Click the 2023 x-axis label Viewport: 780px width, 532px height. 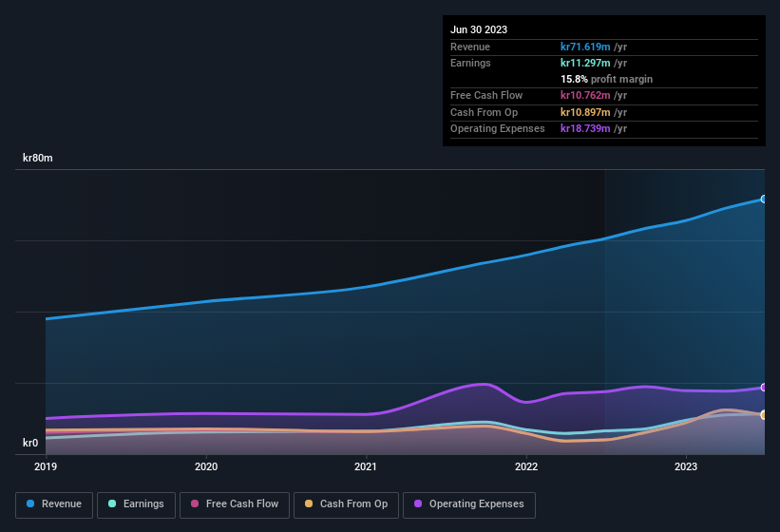point(686,466)
